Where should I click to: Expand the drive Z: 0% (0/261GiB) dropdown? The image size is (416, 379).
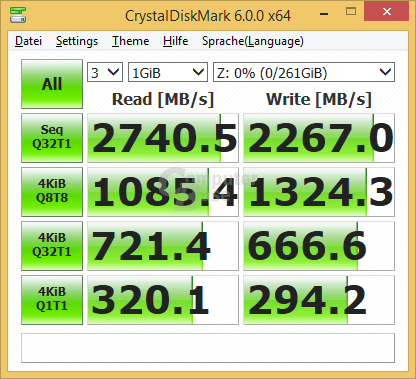coord(304,72)
